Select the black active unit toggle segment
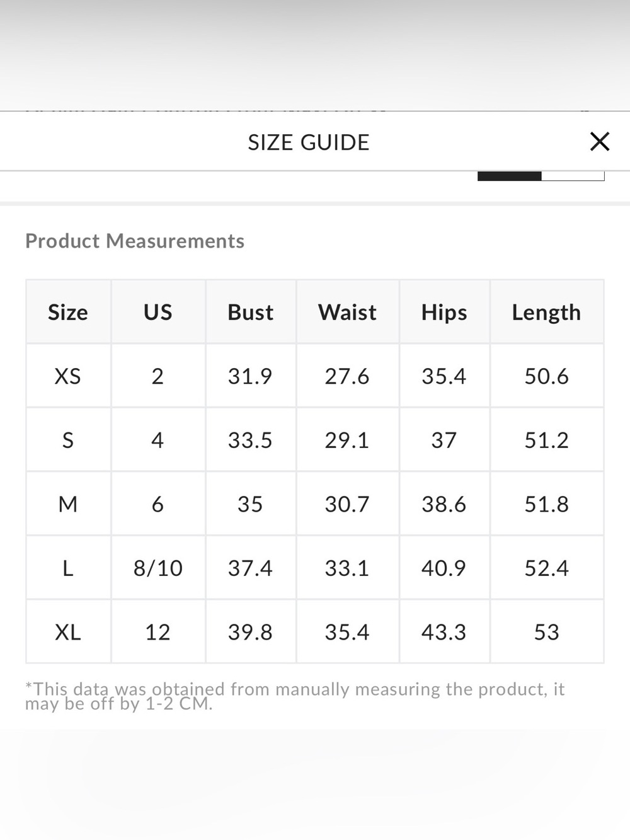 click(x=509, y=176)
